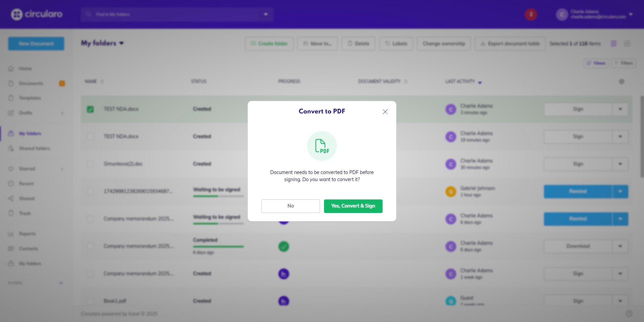
Task: Open the help icon at bottom right
Action: (629, 314)
